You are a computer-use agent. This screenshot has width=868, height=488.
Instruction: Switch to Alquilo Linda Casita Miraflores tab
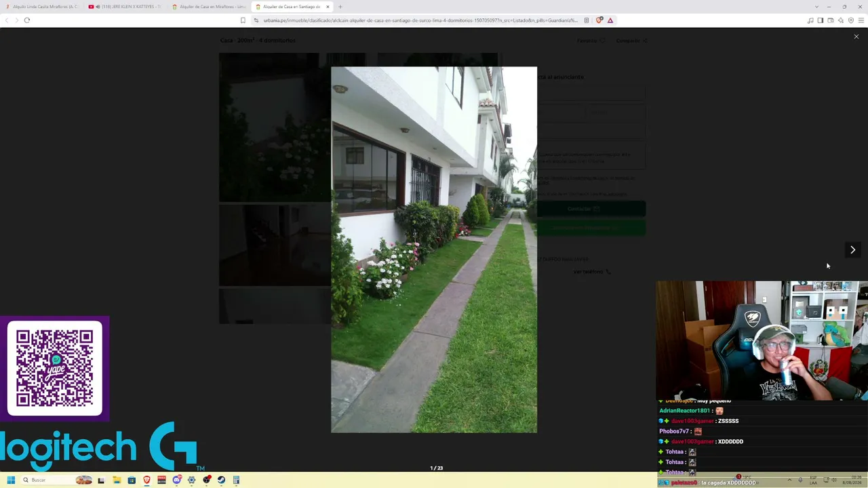(42, 7)
